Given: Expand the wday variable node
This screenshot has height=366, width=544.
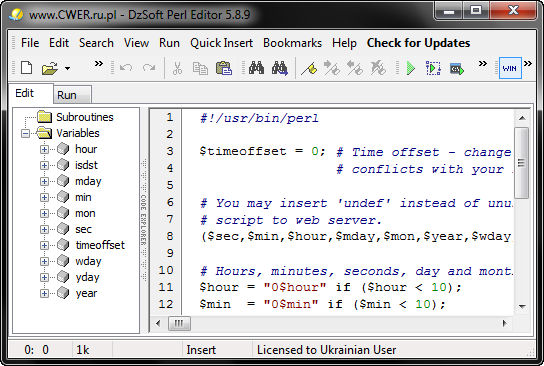Looking at the screenshot, I should [x=44, y=261].
